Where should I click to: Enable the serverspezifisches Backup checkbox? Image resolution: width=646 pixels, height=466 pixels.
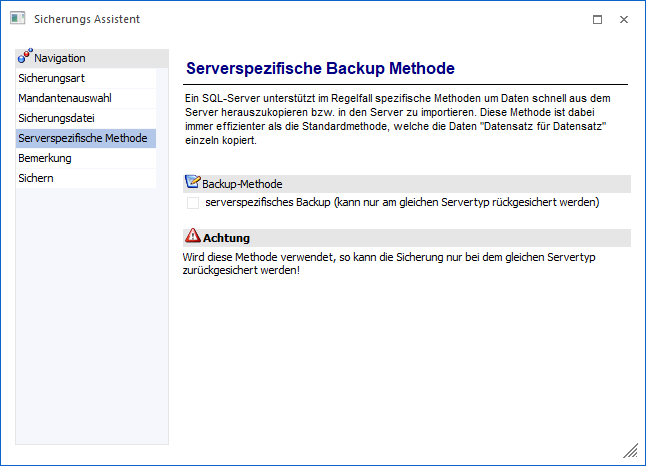pos(193,203)
